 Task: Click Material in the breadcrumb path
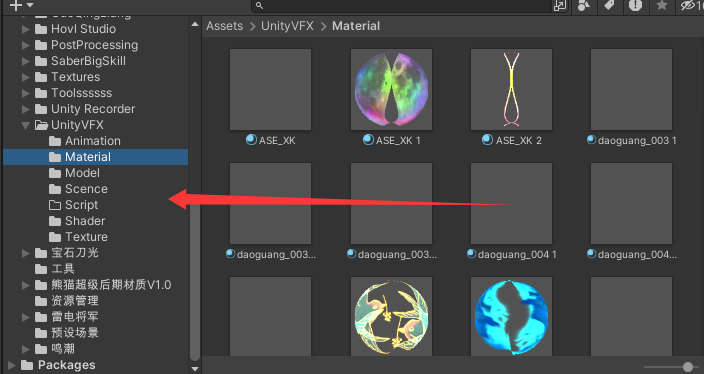[x=356, y=26]
